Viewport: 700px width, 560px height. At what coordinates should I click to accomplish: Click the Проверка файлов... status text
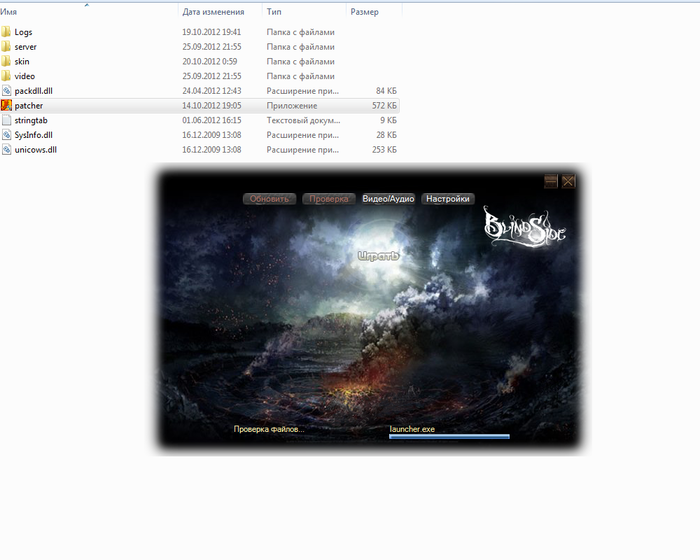(x=269, y=429)
